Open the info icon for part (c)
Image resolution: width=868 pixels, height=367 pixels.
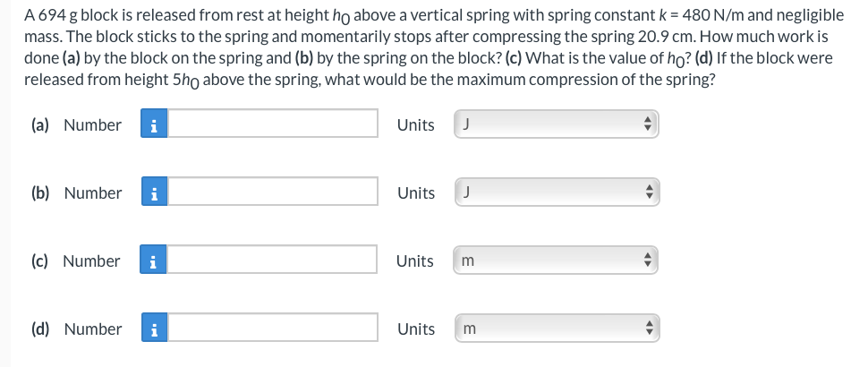click(154, 261)
